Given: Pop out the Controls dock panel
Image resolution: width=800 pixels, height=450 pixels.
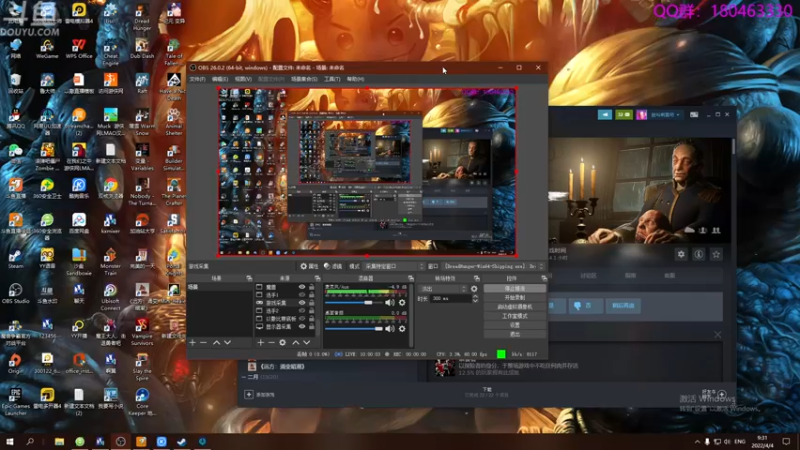Looking at the screenshot, I should pyautogui.click(x=544, y=279).
